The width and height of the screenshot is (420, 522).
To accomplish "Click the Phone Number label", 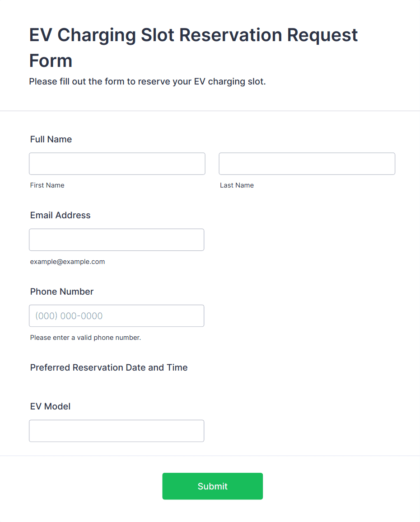I will click(62, 292).
